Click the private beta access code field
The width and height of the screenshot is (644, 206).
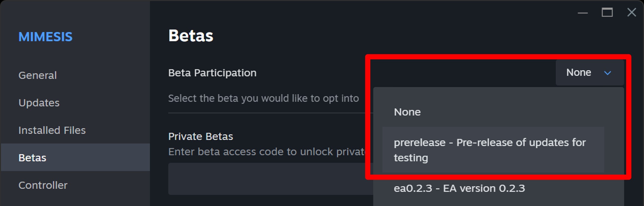270,179
